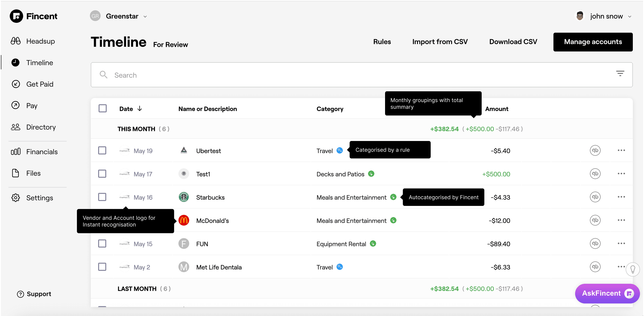Image resolution: width=644 pixels, height=316 pixels.
Task: Click the Rules link
Action: (x=382, y=42)
